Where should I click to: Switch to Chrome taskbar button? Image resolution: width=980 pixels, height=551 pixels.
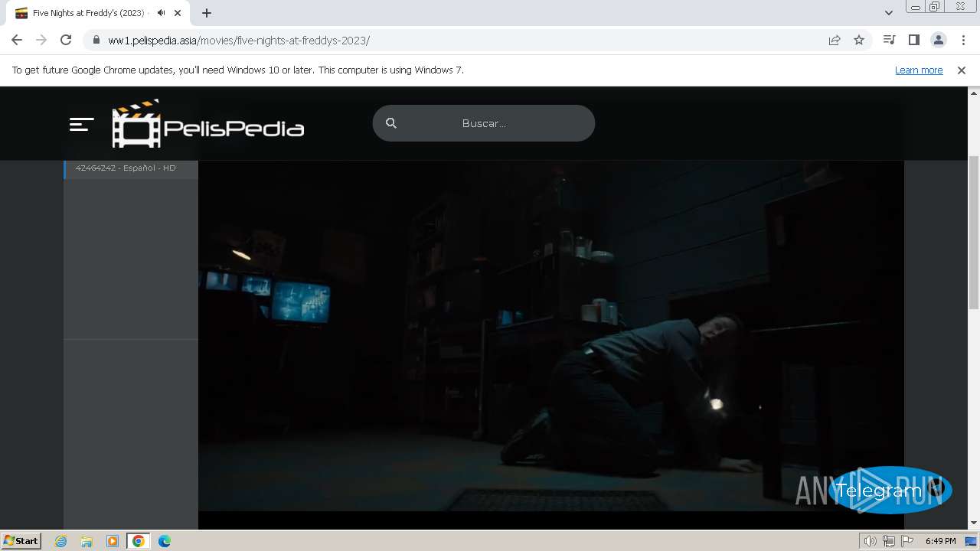click(138, 541)
